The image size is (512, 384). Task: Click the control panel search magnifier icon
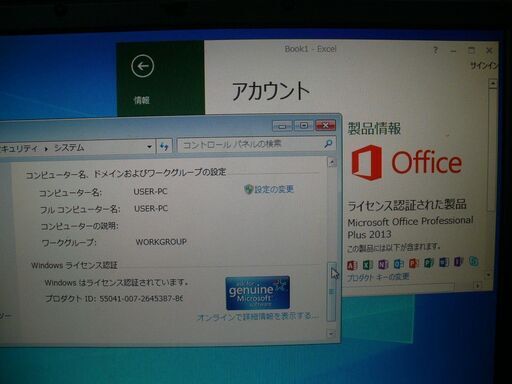tap(328, 144)
